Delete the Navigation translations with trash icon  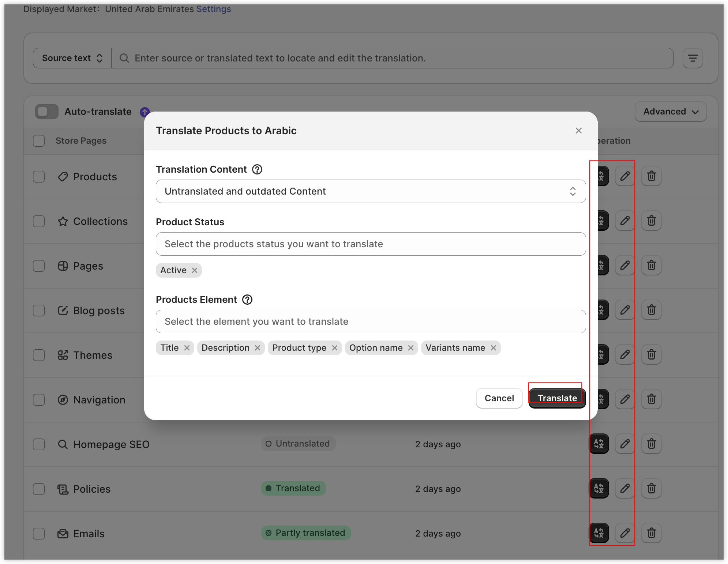point(651,399)
